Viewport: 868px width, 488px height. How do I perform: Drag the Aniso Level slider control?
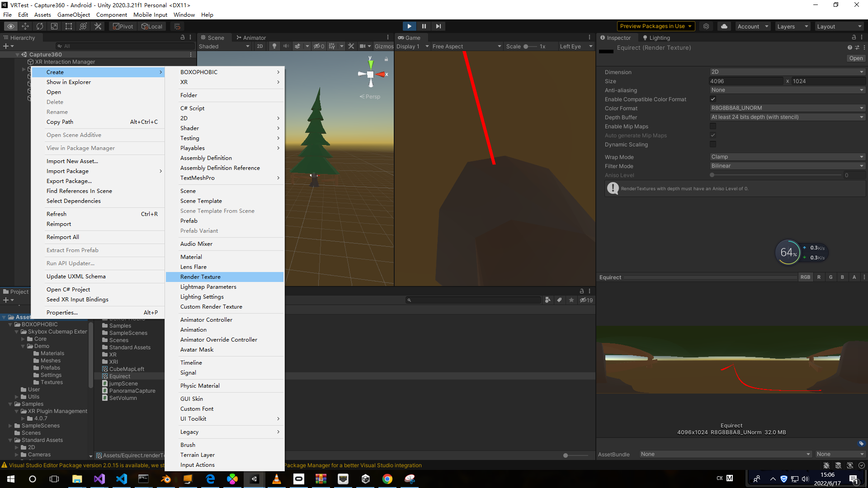[x=712, y=175]
